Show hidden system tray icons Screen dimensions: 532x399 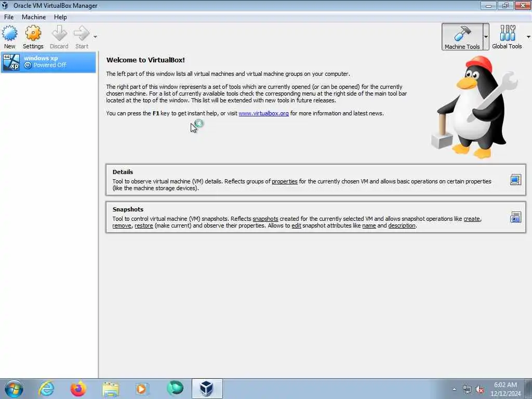tap(454, 390)
